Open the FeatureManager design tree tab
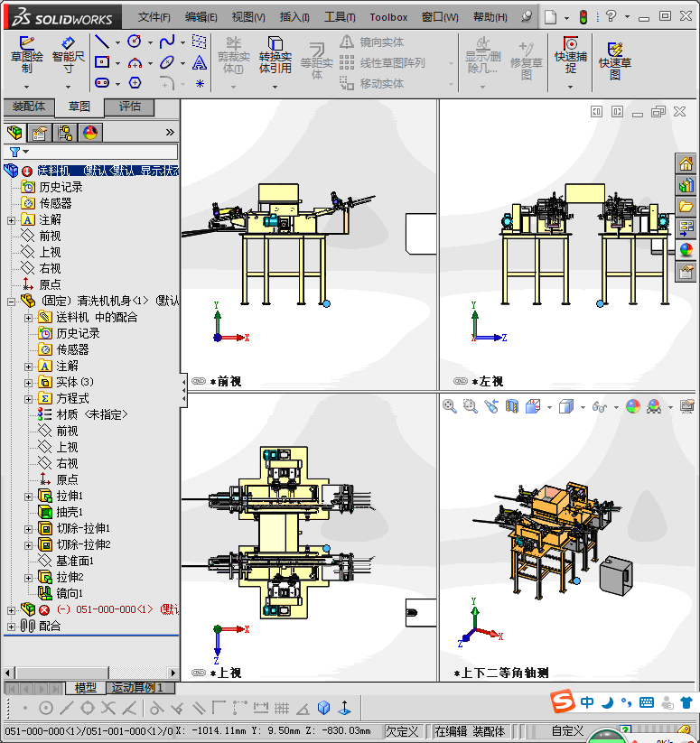The width and height of the screenshot is (700, 743). [x=14, y=133]
